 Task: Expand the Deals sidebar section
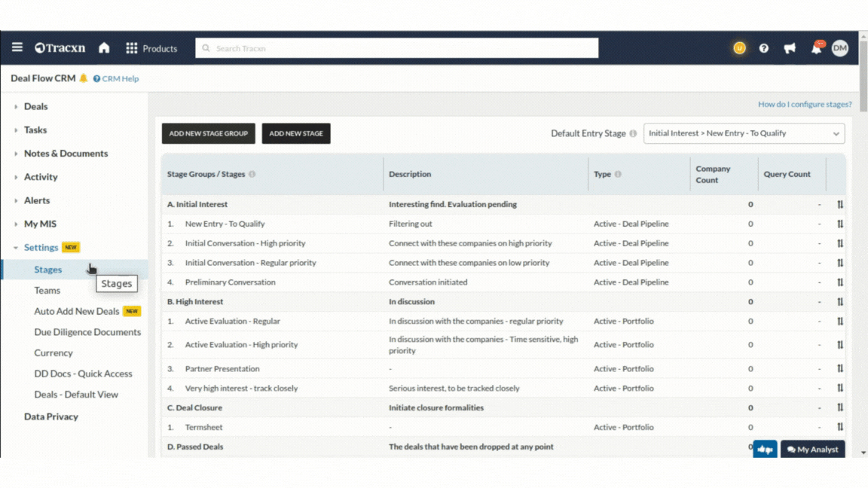pos(35,106)
